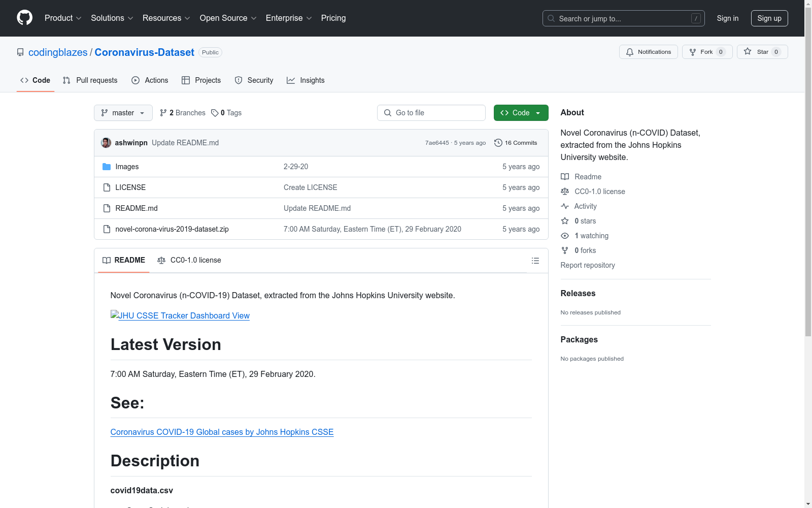This screenshot has height=508, width=812.
Task: Click the Search or jump to field
Action: 624,18
